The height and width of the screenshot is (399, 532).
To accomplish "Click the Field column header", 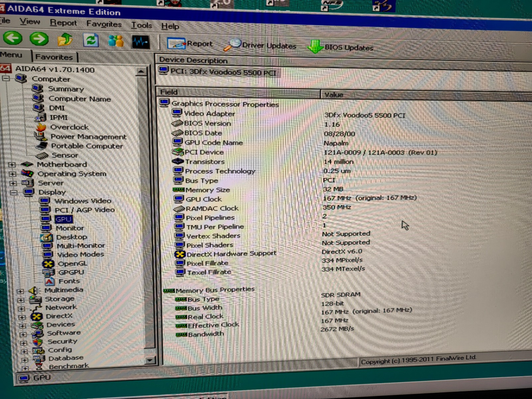I will pos(237,92).
